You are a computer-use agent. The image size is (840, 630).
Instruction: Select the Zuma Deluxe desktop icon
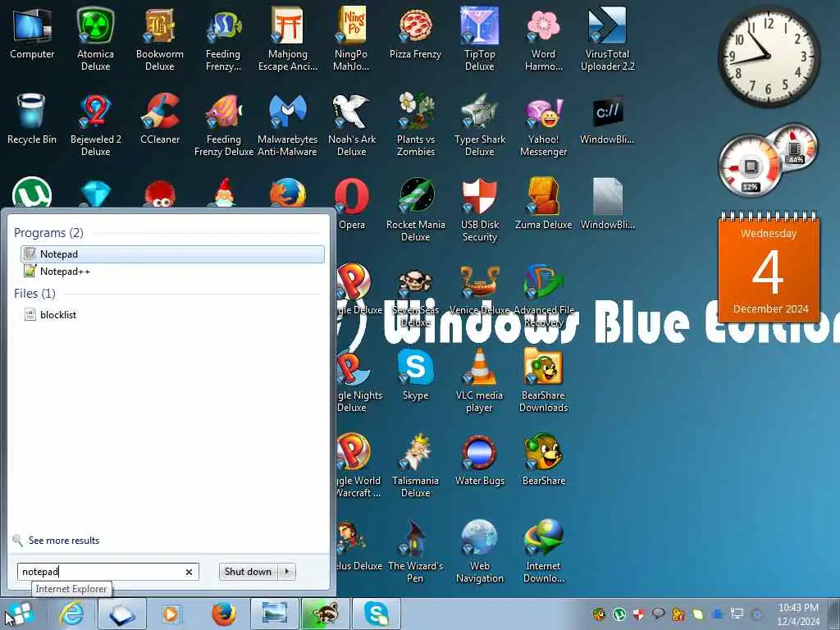pyautogui.click(x=543, y=204)
